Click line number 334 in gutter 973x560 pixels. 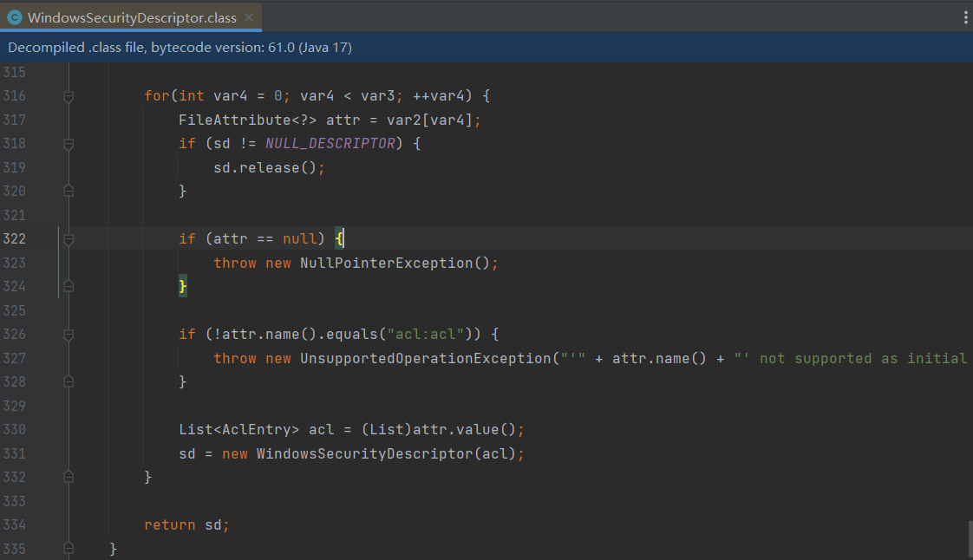(x=14, y=524)
